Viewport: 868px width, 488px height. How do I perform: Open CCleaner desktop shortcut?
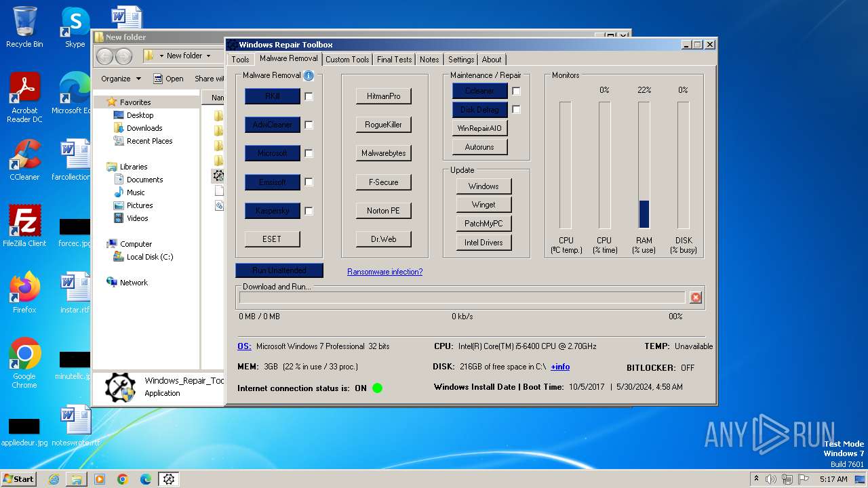pyautogui.click(x=24, y=160)
